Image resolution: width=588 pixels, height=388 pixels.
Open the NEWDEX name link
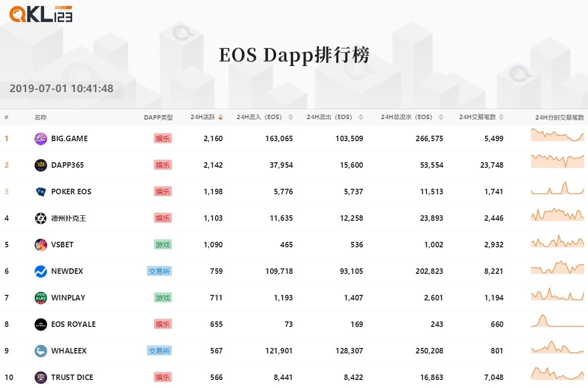click(67, 271)
